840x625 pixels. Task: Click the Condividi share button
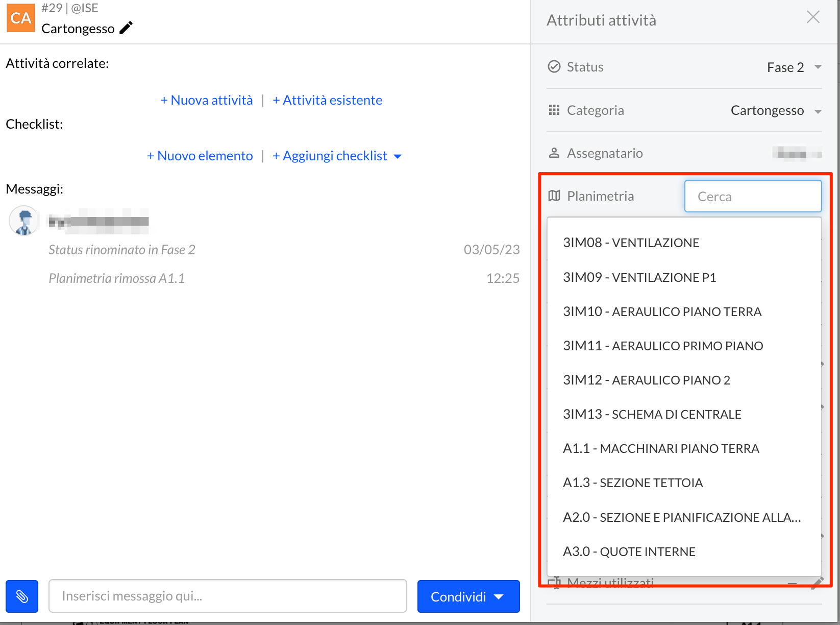point(468,596)
